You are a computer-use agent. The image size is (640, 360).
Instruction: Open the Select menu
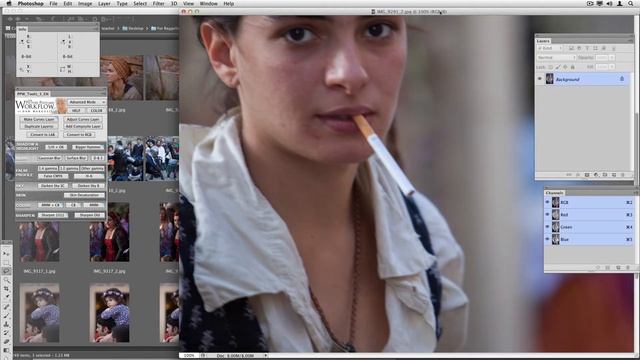[140, 4]
